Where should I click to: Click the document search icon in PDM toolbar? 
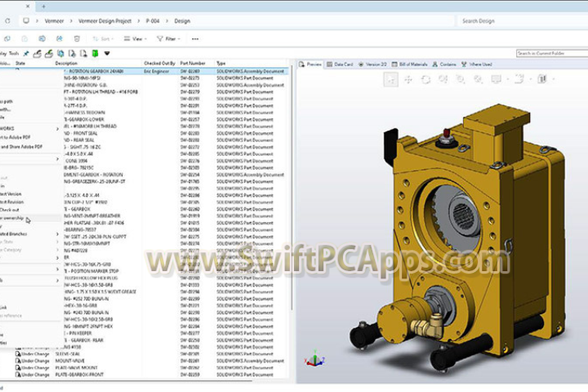83,54
